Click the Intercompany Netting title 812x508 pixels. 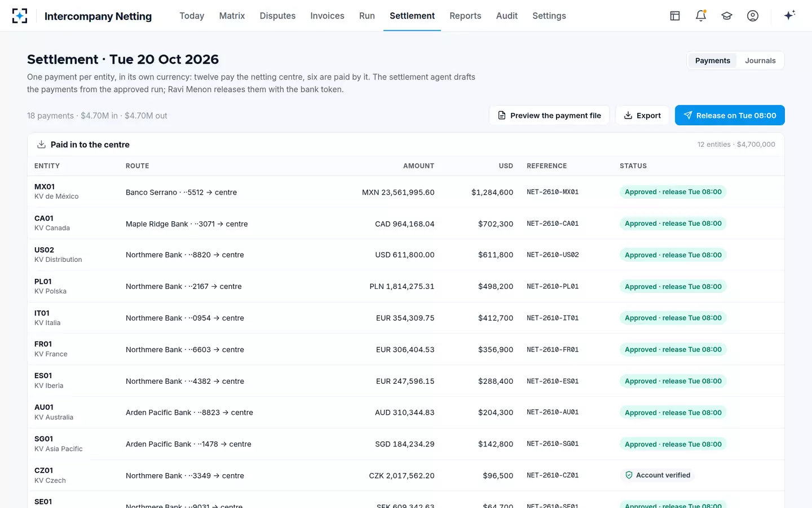coord(98,16)
